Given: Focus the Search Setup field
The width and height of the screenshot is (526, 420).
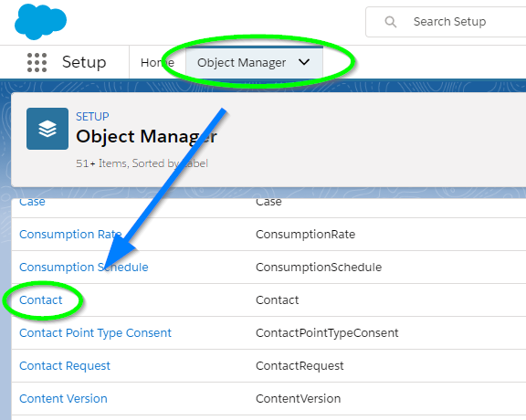Looking at the screenshot, I should [x=447, y=22].
